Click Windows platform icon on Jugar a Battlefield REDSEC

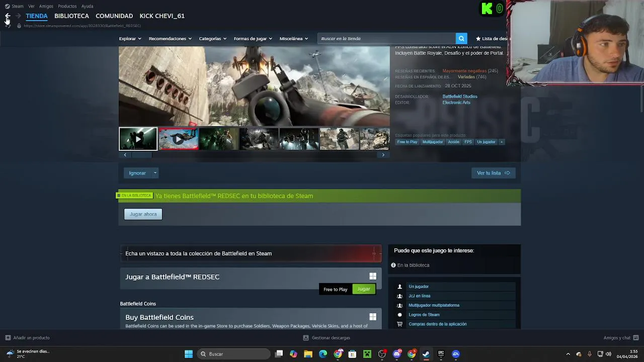tap(373, 277)
